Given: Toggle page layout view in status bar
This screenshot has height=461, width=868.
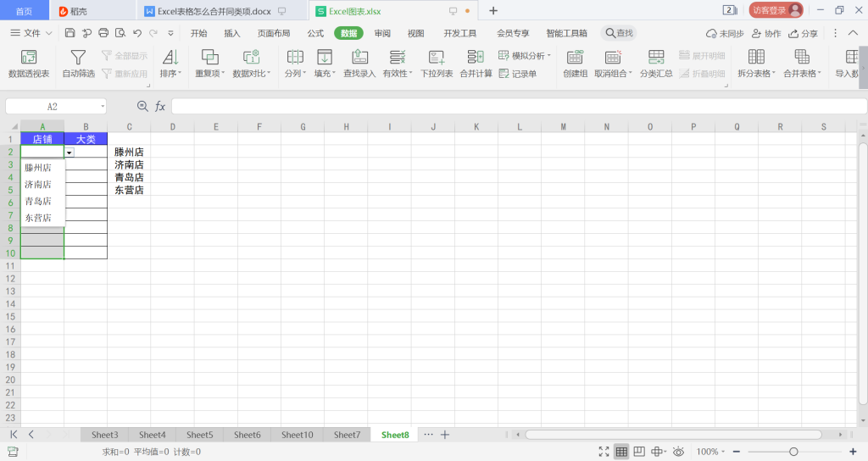Looking at the screenshot, I should coord(640,452).
